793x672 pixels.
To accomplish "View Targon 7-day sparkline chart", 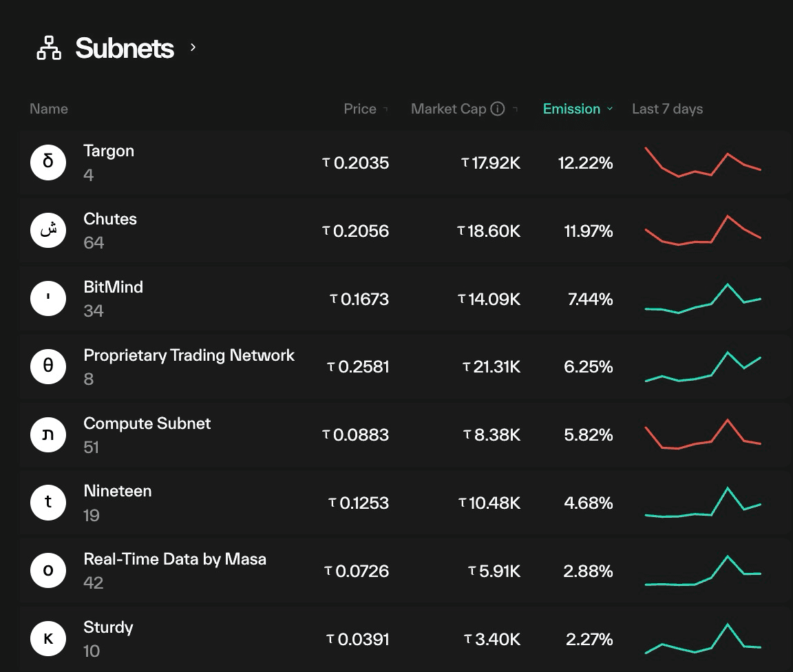I will (703, 162).
